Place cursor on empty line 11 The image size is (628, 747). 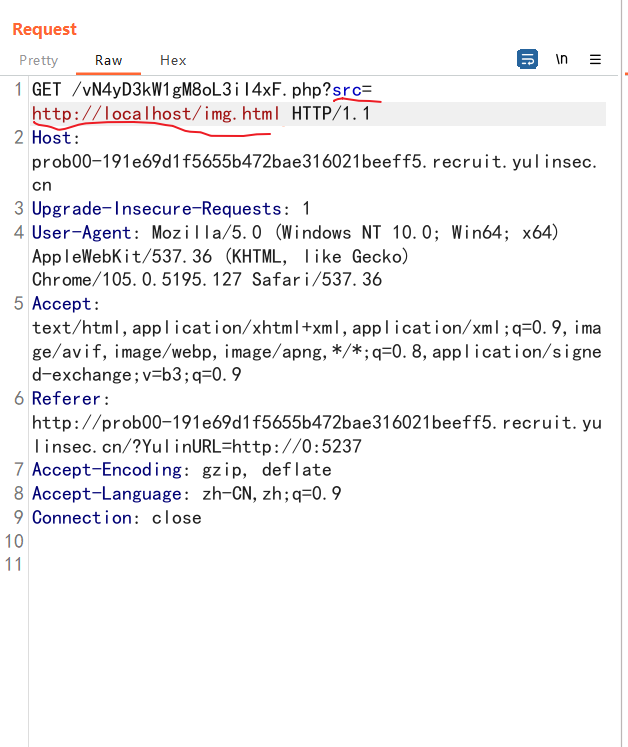click(317, 565)
